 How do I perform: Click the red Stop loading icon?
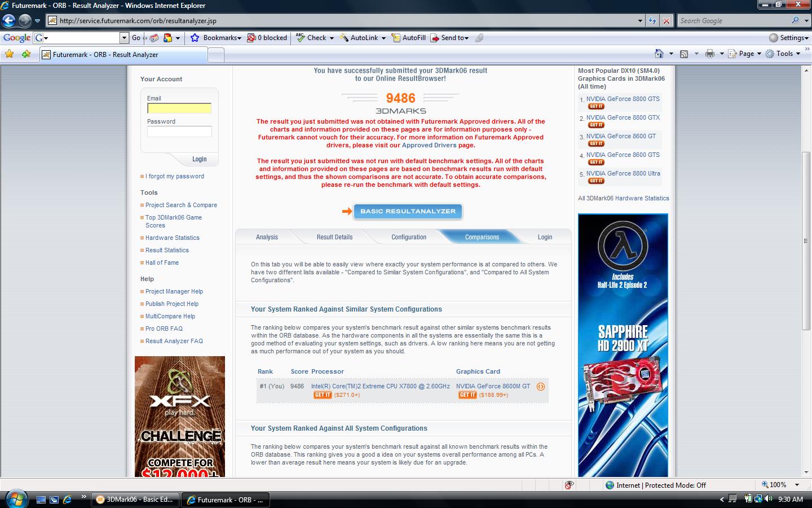667,21
